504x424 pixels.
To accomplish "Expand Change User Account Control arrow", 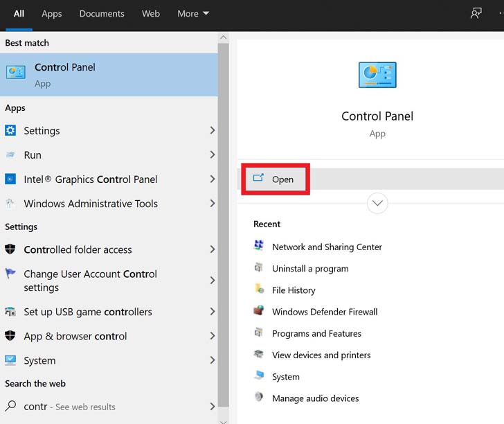I will click(212, 280).
